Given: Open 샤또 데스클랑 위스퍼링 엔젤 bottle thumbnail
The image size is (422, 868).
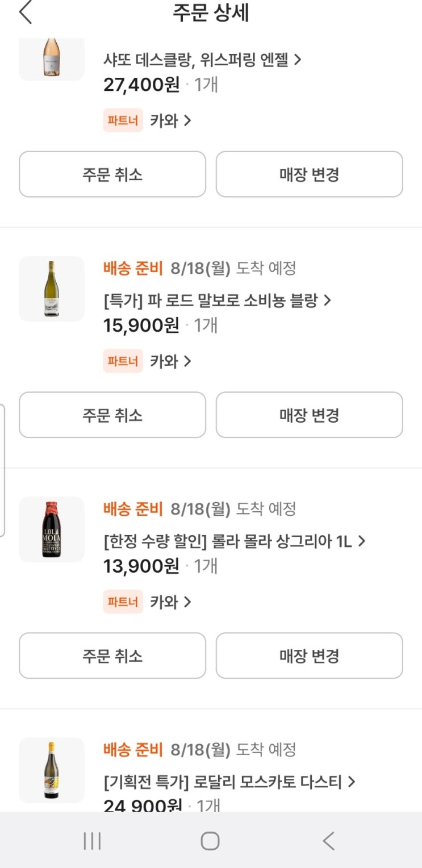Looking at the screenshot, I should pyautogui.click(x=51, y=57).
